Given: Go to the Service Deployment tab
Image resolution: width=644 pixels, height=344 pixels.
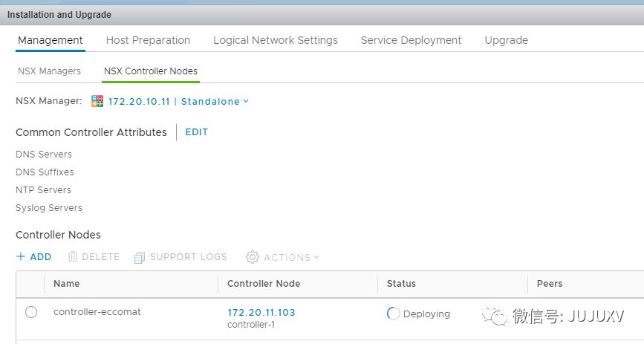Looking at the screenshot, I should tap(411, 40).
